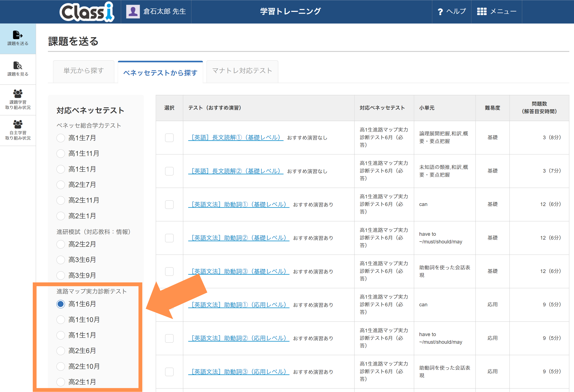Select the 高1生10月 radio button

(x=60, y=320)
